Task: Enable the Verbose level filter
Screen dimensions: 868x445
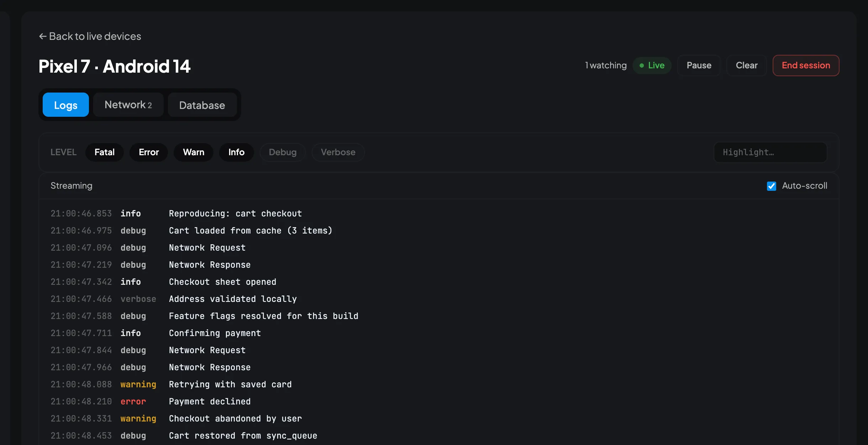Action: click(338, 152)
